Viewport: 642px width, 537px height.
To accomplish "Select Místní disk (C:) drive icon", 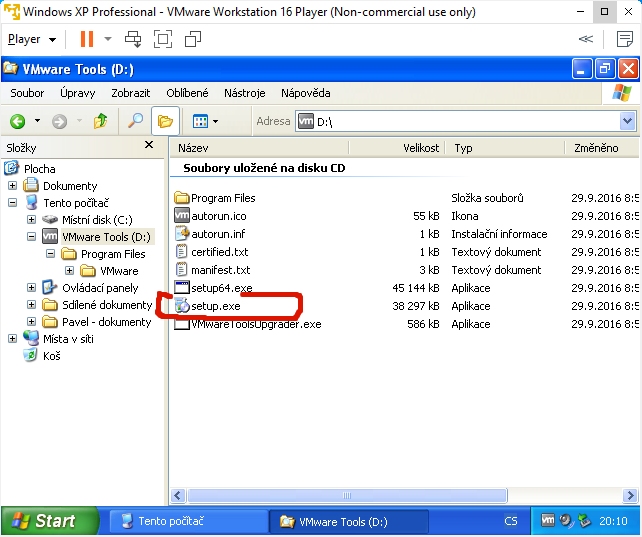I will tap(50, 219).
